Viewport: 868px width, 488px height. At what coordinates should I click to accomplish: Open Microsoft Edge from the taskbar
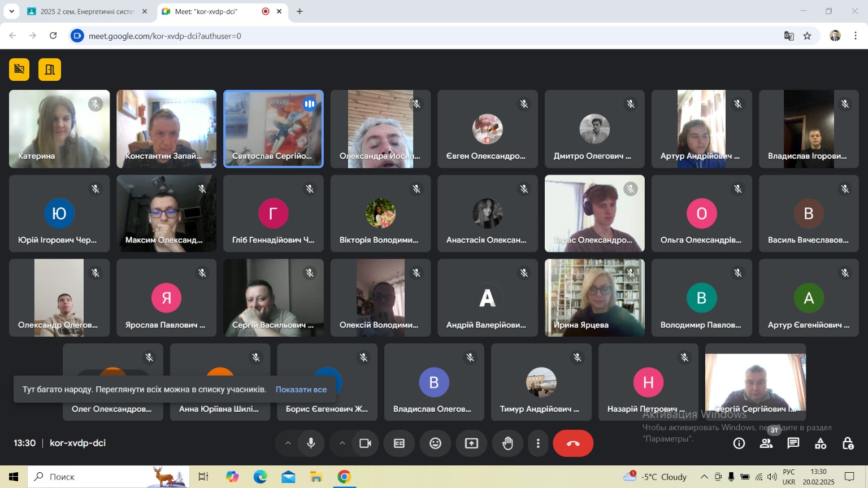tap(261, 477)
